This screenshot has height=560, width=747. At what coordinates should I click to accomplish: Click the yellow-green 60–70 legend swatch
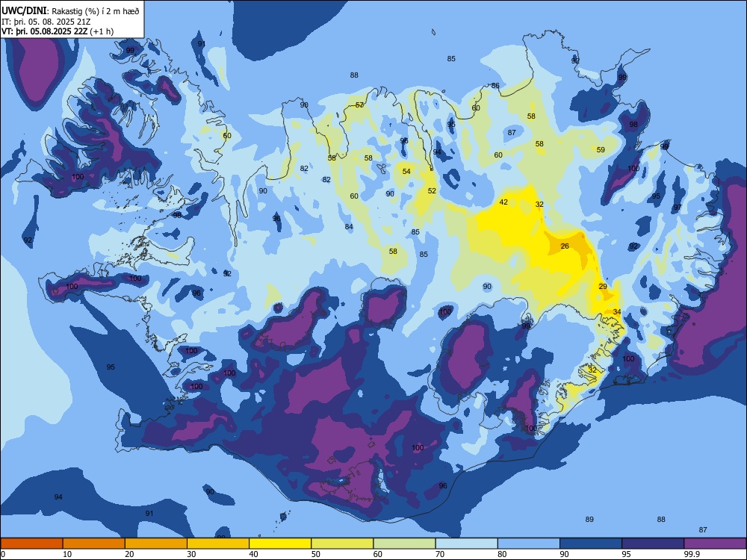point(404,544)
